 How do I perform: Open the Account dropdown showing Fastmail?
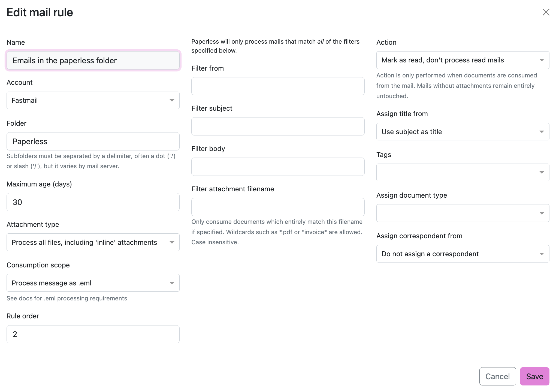point(93,100)
